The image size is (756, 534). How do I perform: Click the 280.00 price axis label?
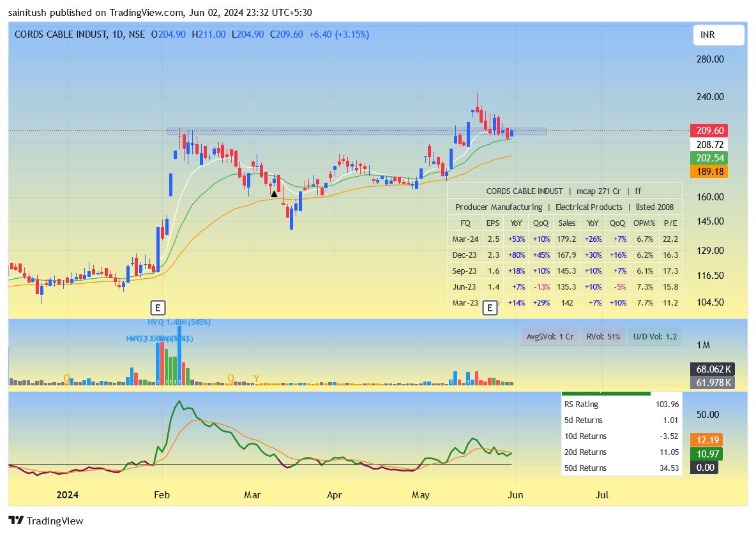coord(710,59)
